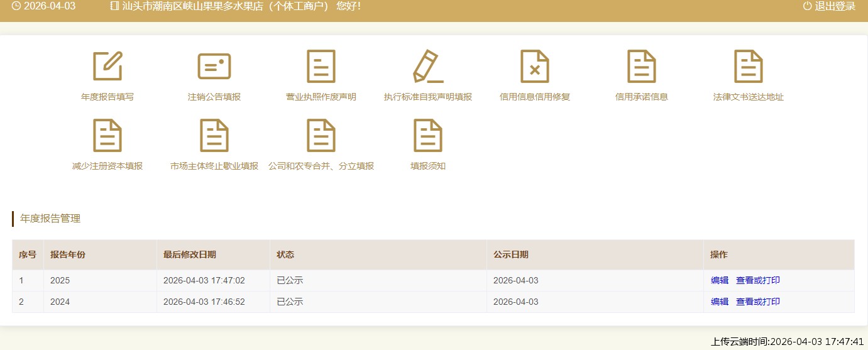The height and width of the screenshot is (350, 868).
Task: Click the 最后修改日期 column header
Action: (x=190, y=254)
